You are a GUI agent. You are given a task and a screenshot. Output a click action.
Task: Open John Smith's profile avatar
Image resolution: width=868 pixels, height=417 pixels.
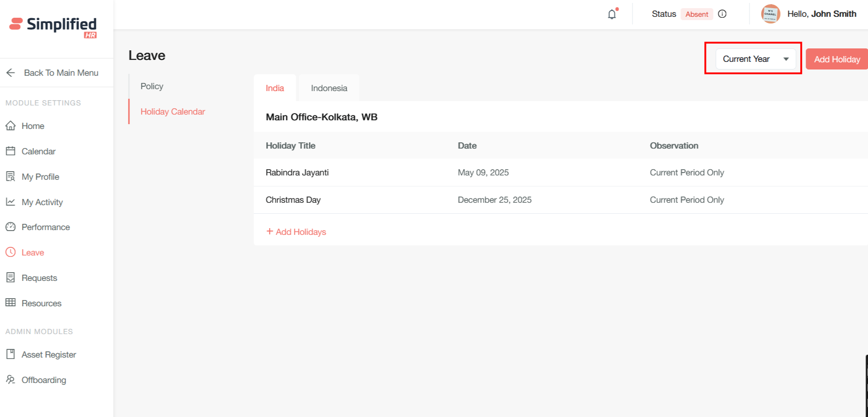(x=770, y=14)
